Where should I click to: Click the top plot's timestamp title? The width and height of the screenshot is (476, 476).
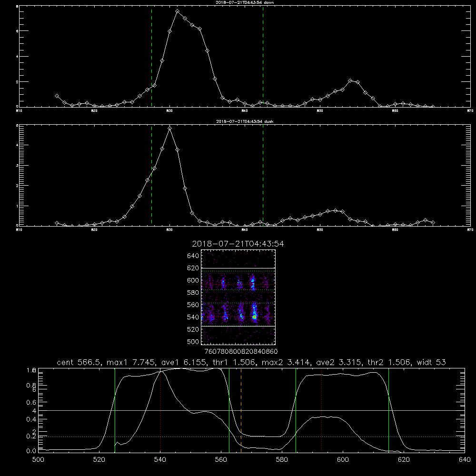pyautogui.click(x=245, y=2)
